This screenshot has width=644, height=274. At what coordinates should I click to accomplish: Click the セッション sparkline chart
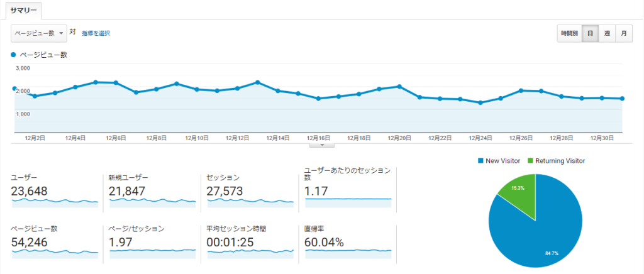click(x=250, y=202)
